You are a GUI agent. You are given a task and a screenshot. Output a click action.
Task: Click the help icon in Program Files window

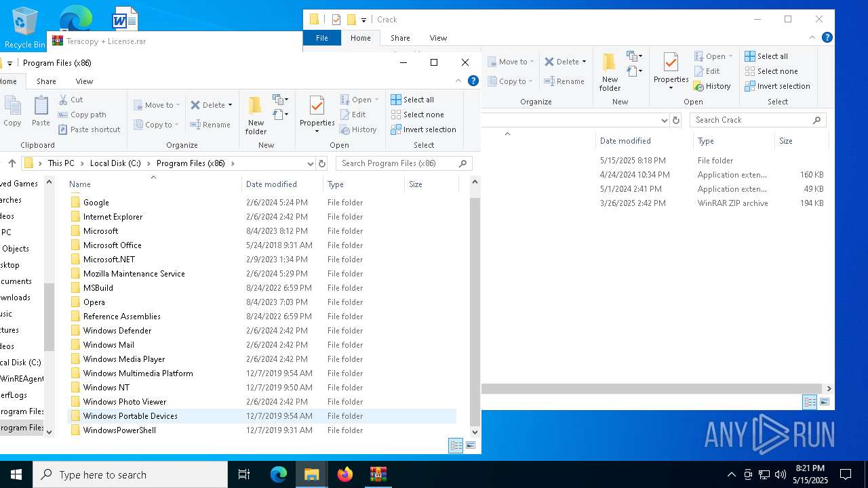pos(473,81)
